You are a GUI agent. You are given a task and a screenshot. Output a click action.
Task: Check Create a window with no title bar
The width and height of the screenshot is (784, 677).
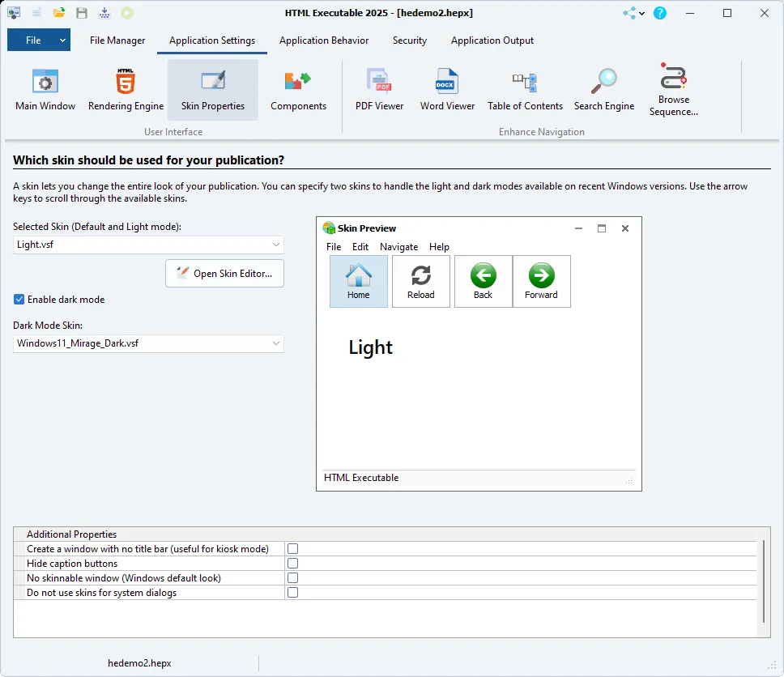pos(293,549)
